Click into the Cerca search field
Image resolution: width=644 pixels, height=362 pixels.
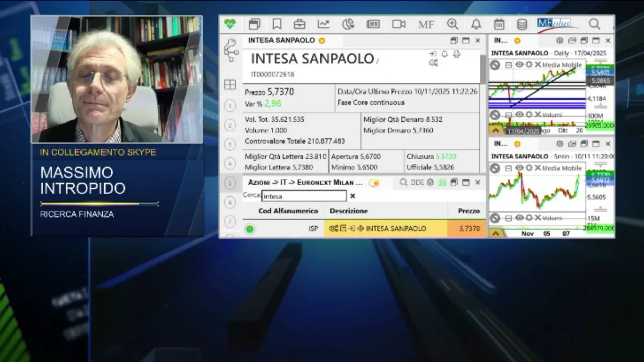304,196
